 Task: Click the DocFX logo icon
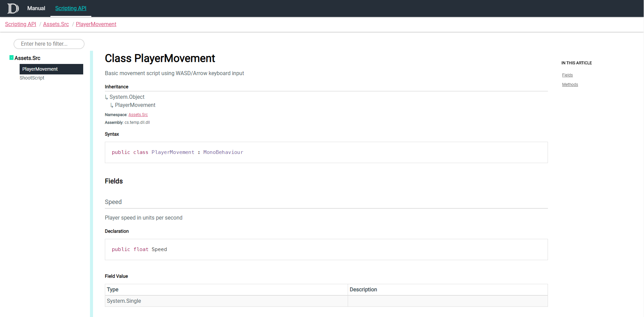click(13, 8)
